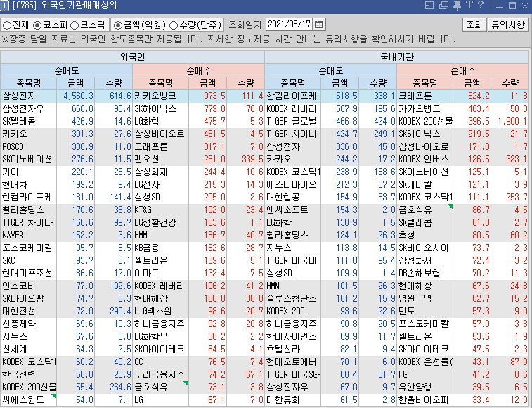This screenshot has width=532, height=408.
Task: Click the duplicate window icon in title bar
Action: tap(443, 5)
